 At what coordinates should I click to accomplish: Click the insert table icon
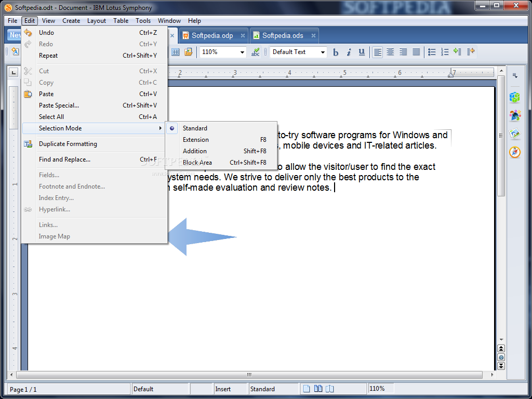[176, 52]
